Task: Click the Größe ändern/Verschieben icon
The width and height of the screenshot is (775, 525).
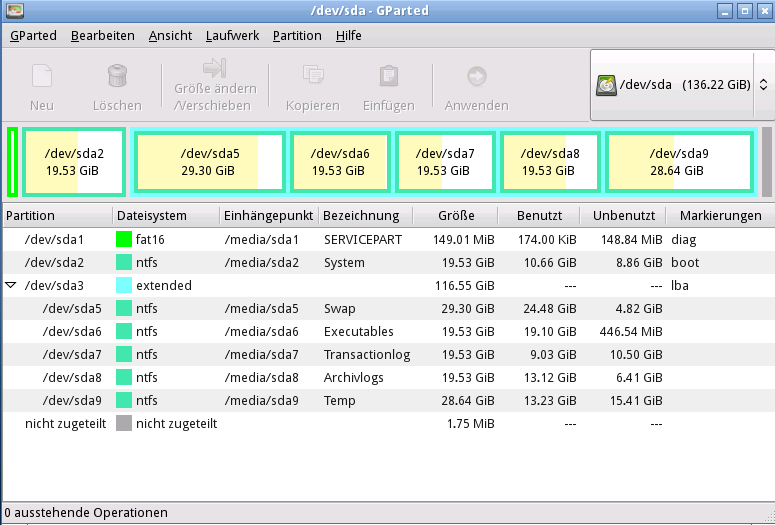Action: coord(215,68)
